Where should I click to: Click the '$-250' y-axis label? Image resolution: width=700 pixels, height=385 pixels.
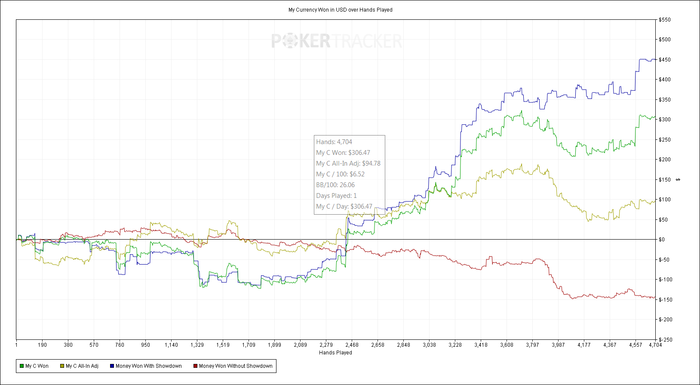[665, 339]
